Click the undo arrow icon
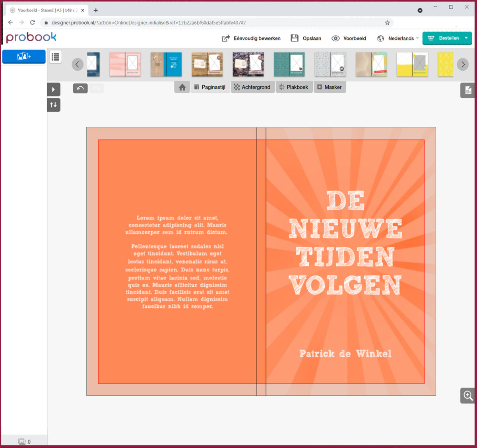This screenshot has width=477, height=448. pos(79,88)
